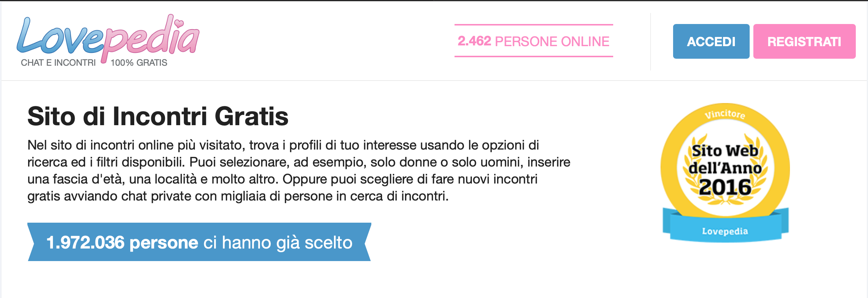This screenshot has width=868, height=298.
Task: Click the ACCEDI login button
Action: (x=711, y=41)
